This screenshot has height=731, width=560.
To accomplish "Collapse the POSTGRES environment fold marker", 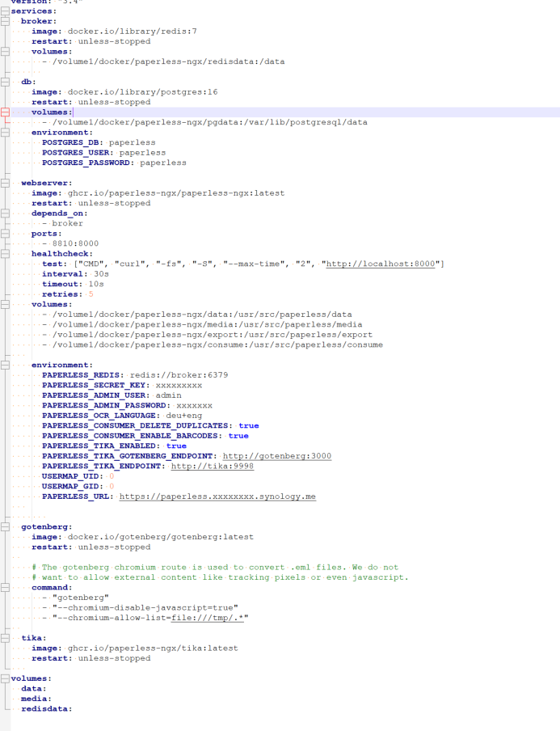I will pyautogui.click(x=5, y=133).
